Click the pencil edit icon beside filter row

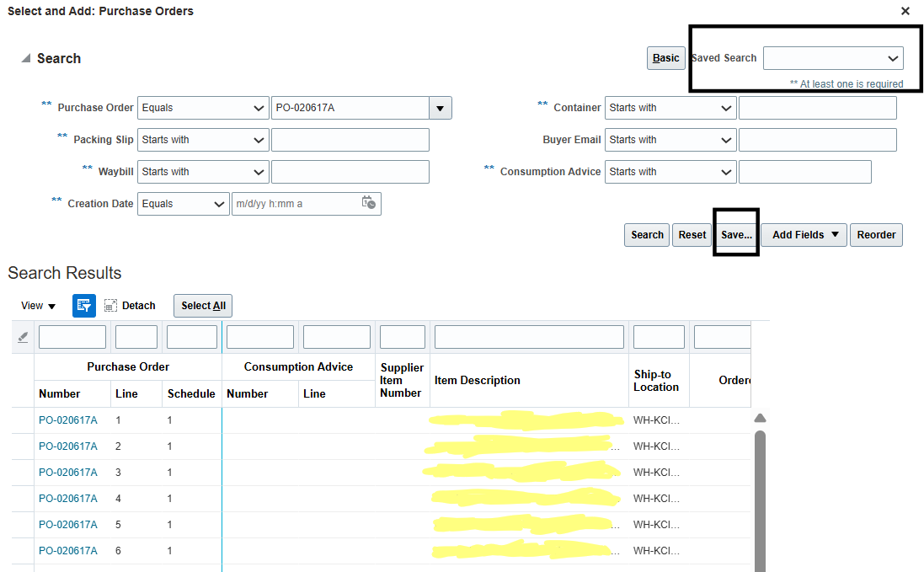point(23,337)
